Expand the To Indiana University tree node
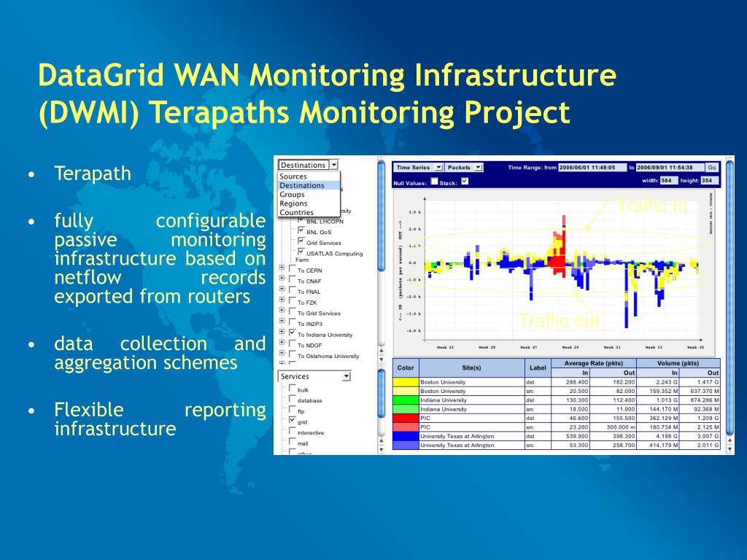 [x=282, y=332]
